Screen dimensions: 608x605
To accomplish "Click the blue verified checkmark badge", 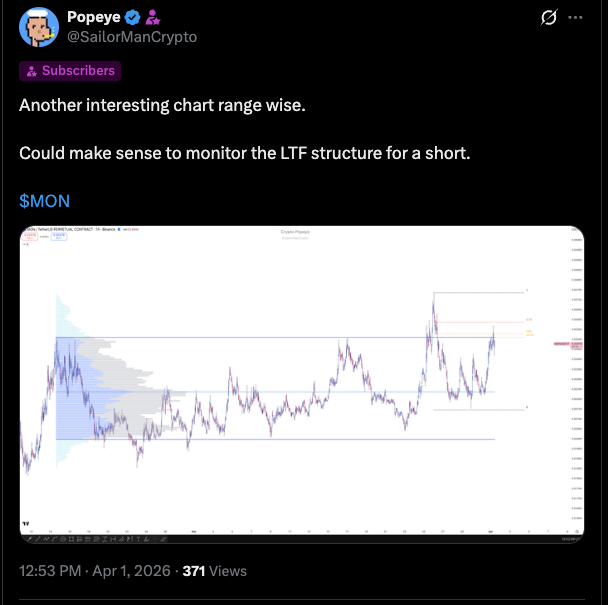I will [x=131, y=17].
